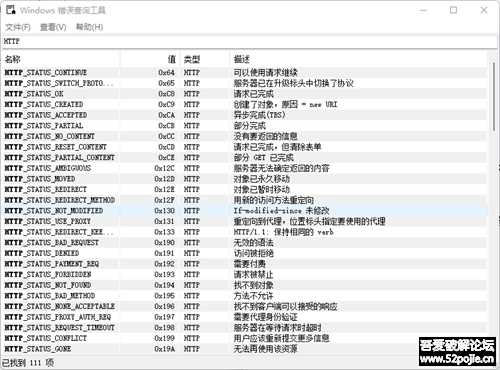Select row HTTP_STATUS_CONTINUE
Screen dimensions: 500x370
[245, 72]
